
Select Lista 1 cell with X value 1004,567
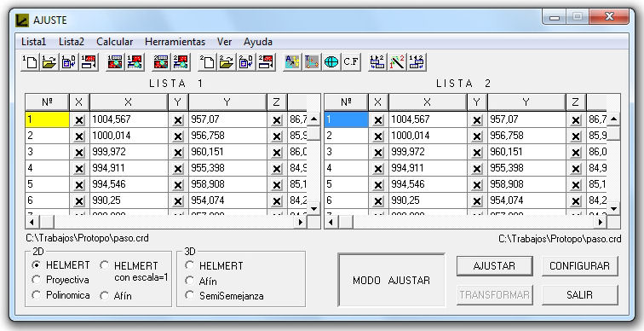tap(129, 119)
